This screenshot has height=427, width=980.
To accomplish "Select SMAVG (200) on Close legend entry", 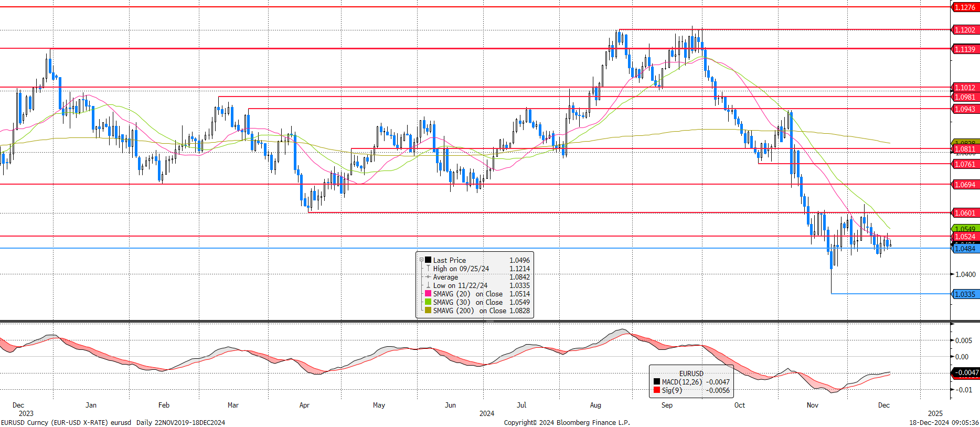I will click(x=470, y=311).
